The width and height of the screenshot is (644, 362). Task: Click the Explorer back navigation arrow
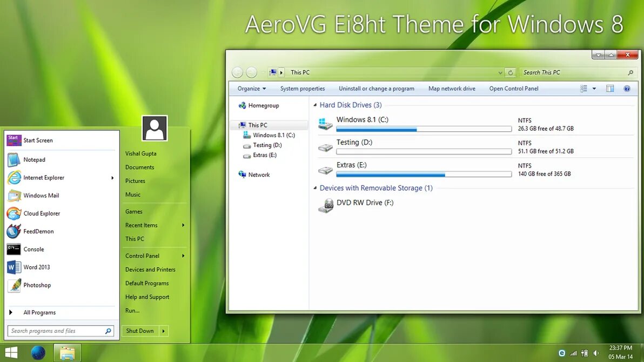(237, 72)
